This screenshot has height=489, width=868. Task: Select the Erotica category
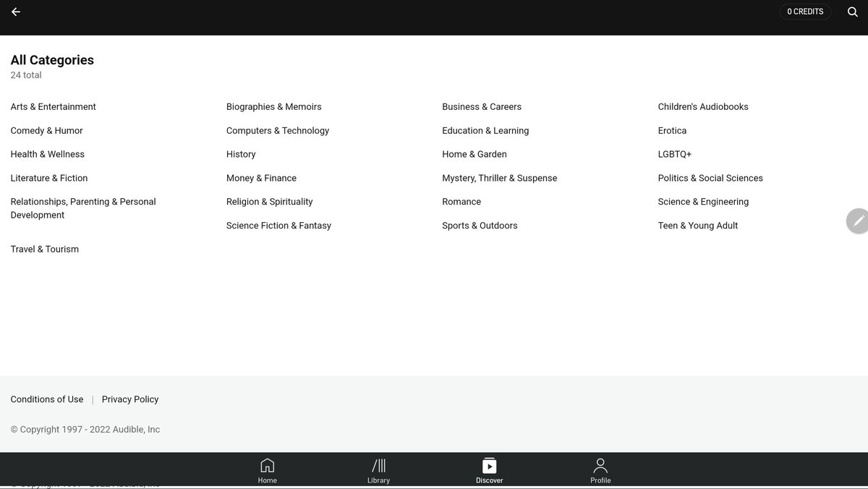pyautogui.click(x=673, y=131)
